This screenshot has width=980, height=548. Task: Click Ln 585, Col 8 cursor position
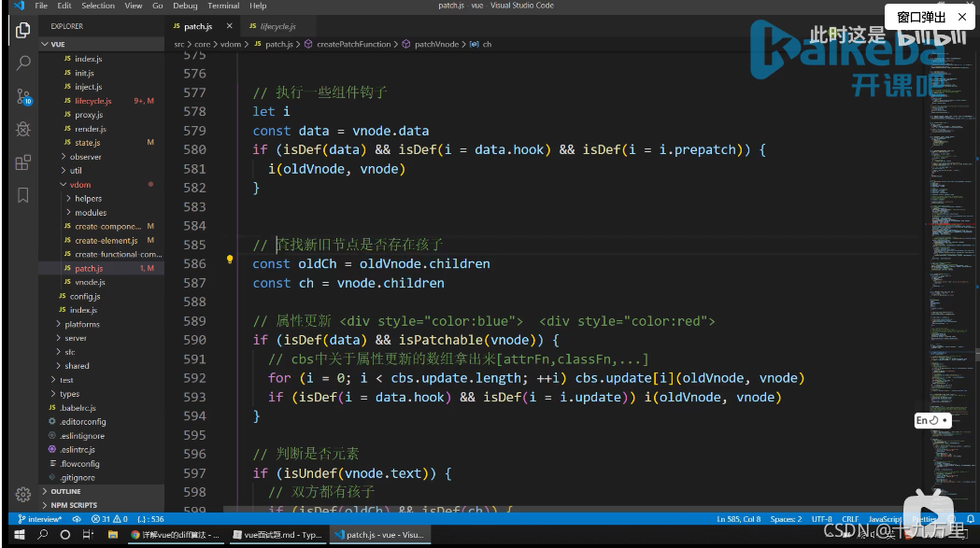(x=739, y=519)
